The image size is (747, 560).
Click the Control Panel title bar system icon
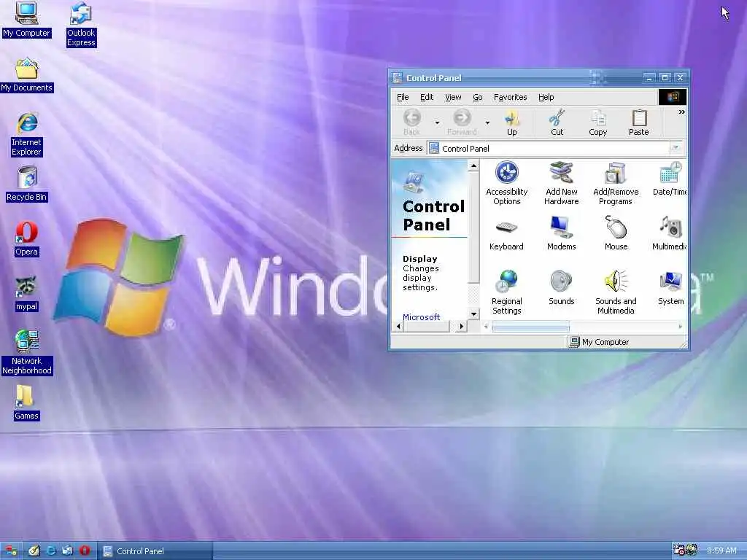[397, 77]
